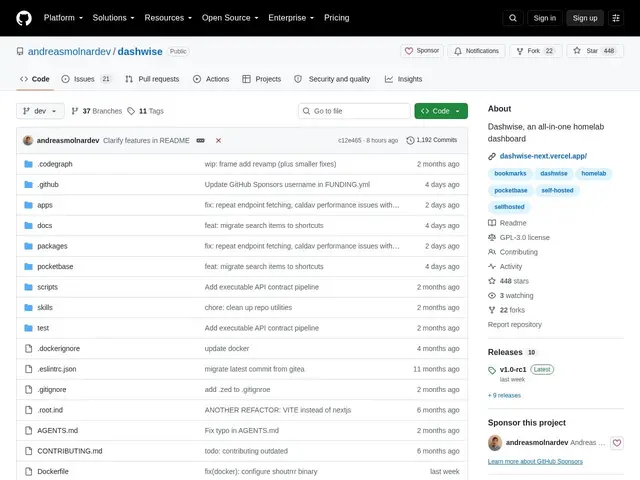Click the failed status X icon on commit
Screen dimensions: 640x480
[218, 140]
